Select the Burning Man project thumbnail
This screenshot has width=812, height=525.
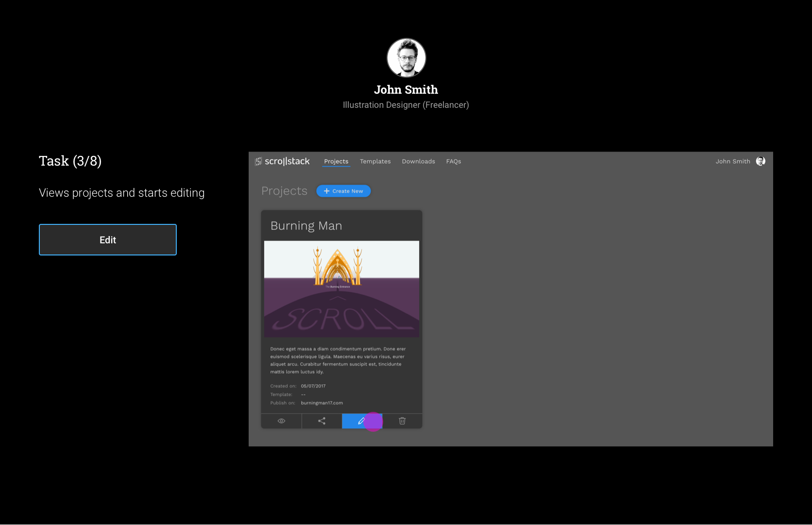pos(341,289)
